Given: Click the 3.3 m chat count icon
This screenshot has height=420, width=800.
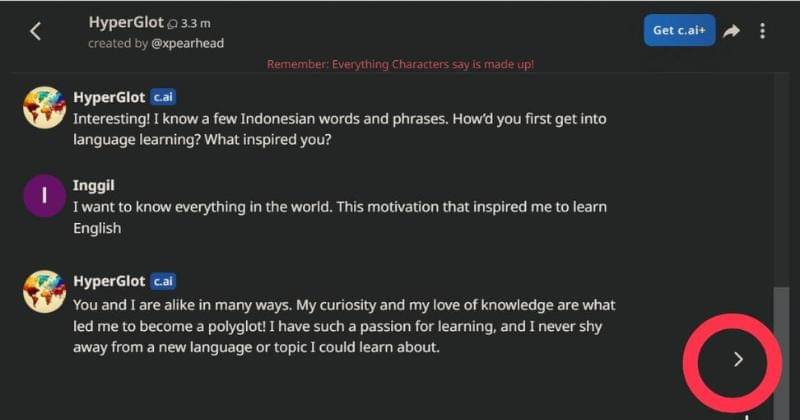Looking at the screenshot, I should tap(170, 23).
